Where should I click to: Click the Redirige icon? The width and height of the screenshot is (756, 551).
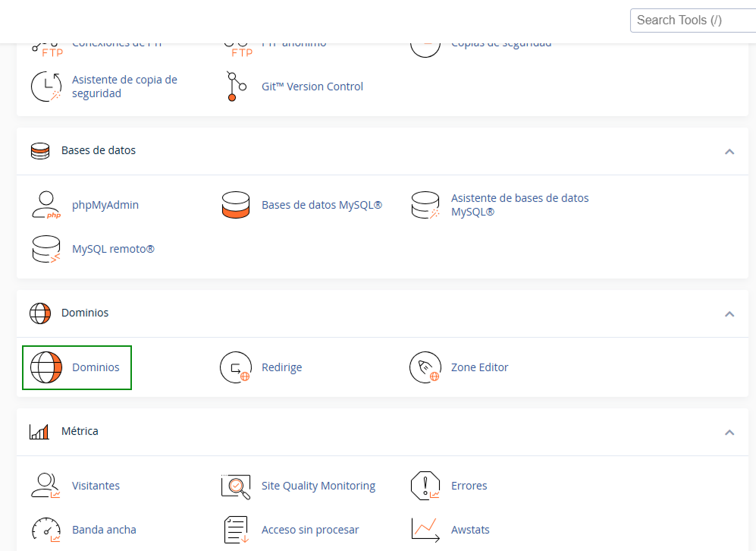coord(235,367)
